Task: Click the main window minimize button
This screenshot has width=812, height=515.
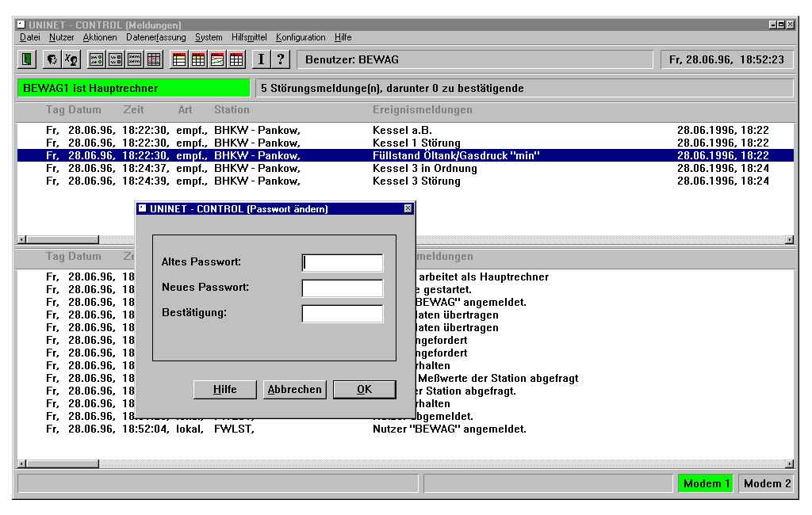Action: [772, 25]
